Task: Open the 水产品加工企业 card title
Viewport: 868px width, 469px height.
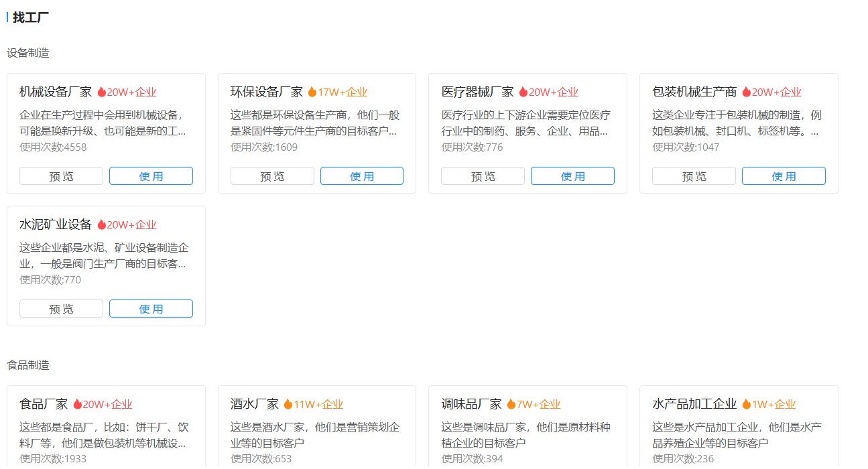Action: pos(694,404)
